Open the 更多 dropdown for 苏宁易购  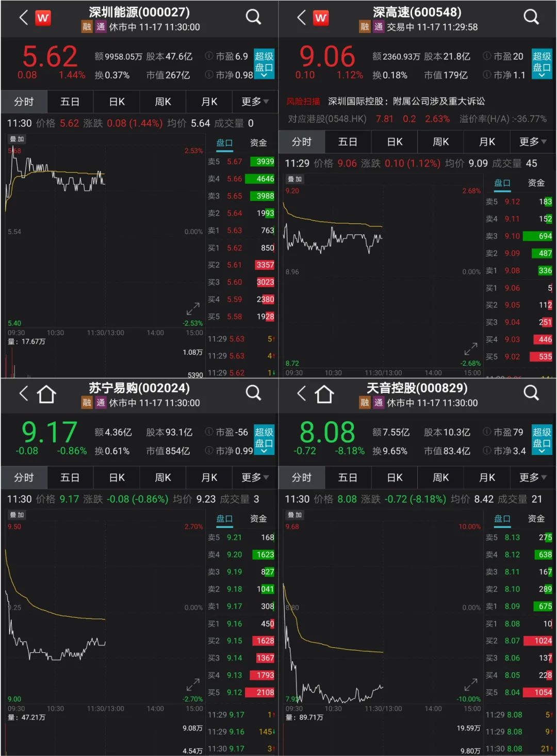pos(254,478)
